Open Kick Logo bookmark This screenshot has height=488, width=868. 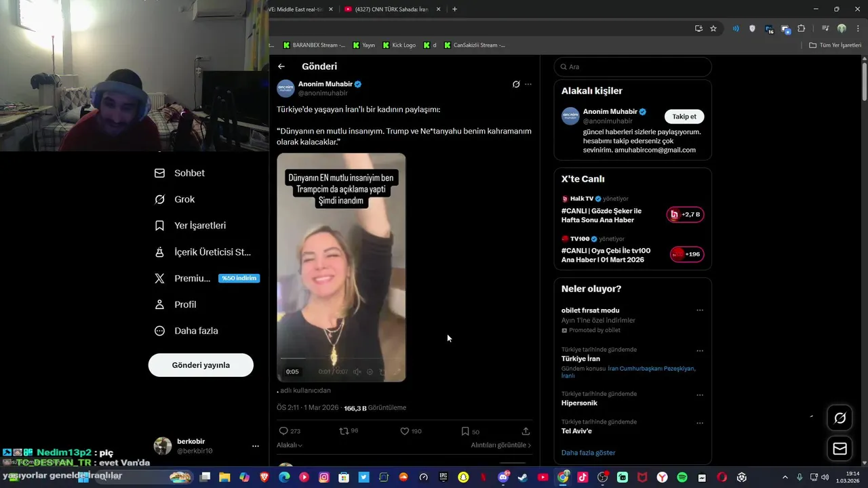(399, 45)
